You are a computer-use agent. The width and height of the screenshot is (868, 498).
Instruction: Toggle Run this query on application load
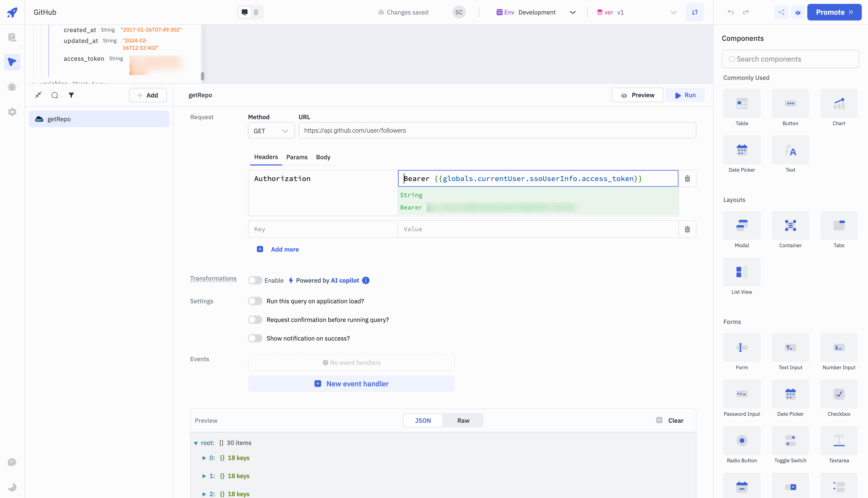[255, 301]
